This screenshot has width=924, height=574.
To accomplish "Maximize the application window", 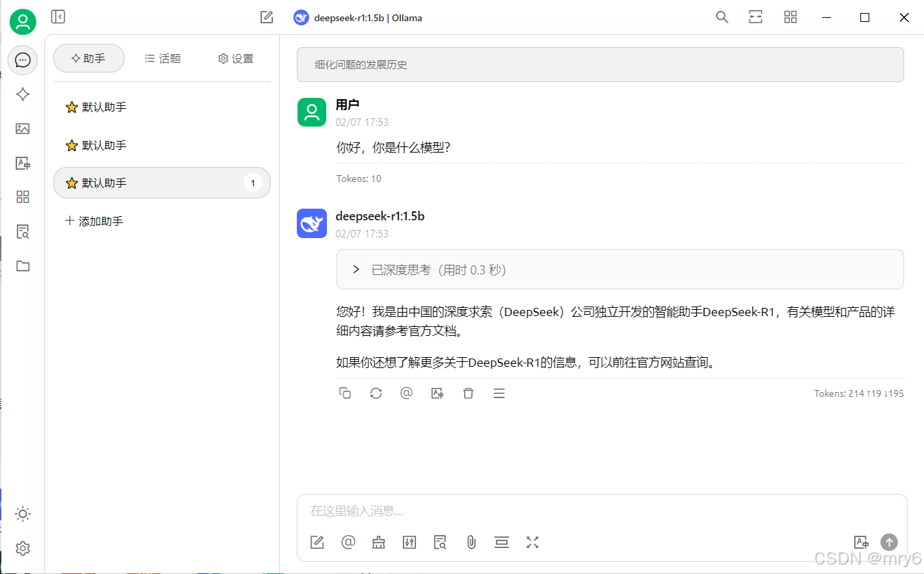I will coord(864,17).
